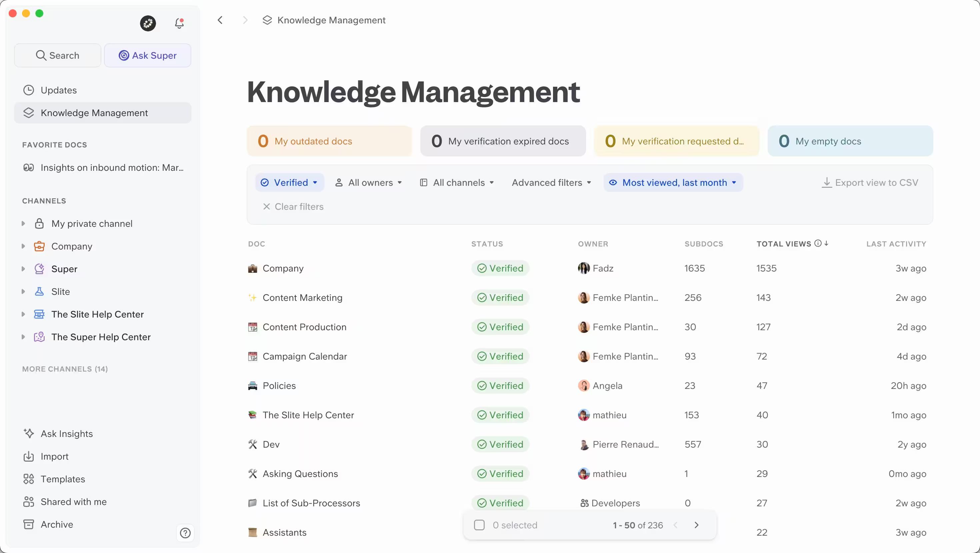980x553 pixels.
Task: Click Export view to CSV
Action: (870, 183)
